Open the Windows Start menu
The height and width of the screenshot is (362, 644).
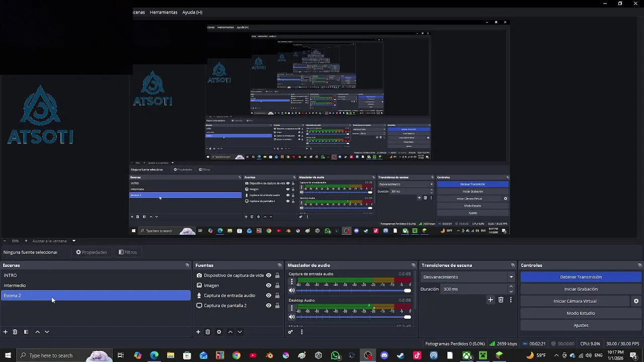(x=8, y=355)
